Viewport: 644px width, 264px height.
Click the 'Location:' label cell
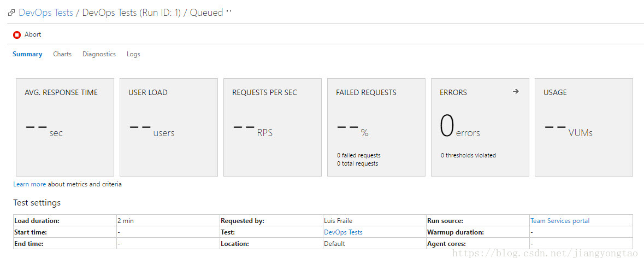[271, 243]
